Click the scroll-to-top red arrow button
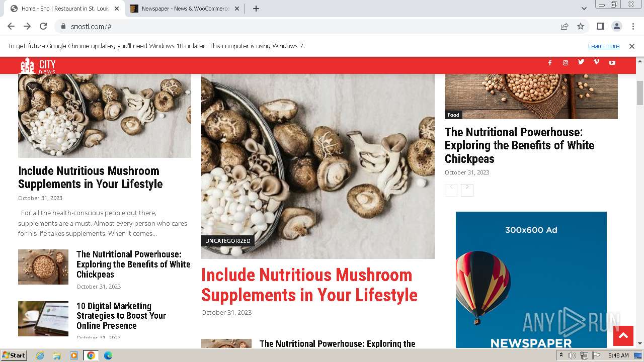Image resolution: width=644 pixels, height=362 pixels. [x=623, y=335]
